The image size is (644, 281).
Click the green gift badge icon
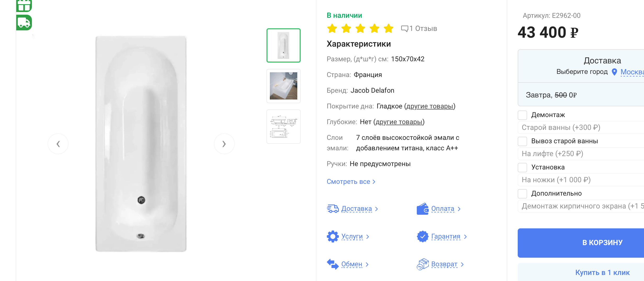point(24,5)
